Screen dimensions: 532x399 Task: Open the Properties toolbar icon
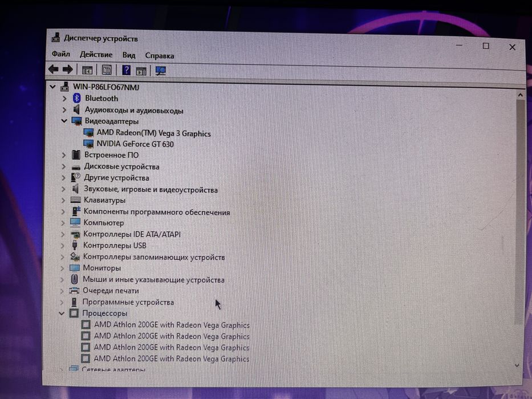click(107, 70)
